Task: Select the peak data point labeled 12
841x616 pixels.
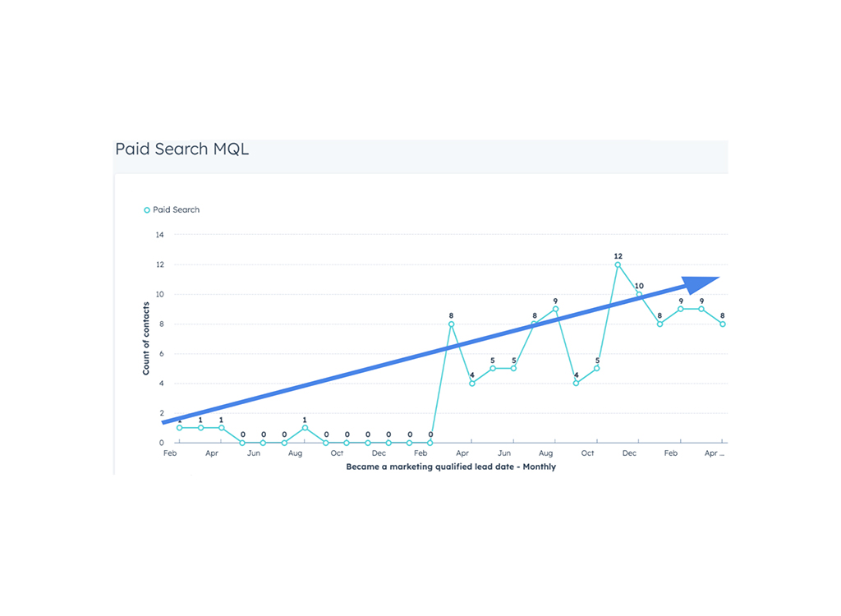Action: click(x=618, y=264)
